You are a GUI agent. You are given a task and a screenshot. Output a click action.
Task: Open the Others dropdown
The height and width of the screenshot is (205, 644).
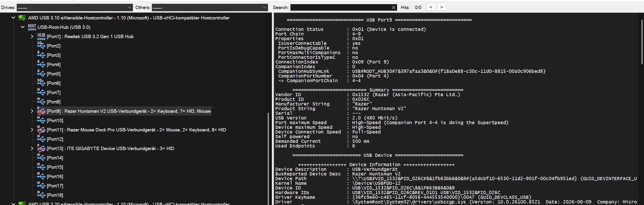(x=210, y=8)
